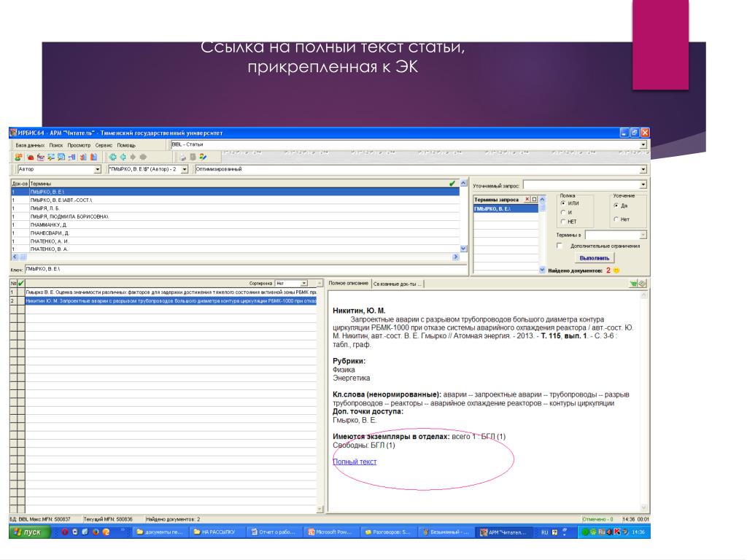The width and height of the screenshot is (747, 560).
Task: Open the База данных menu
Action: tap(29, 145)
